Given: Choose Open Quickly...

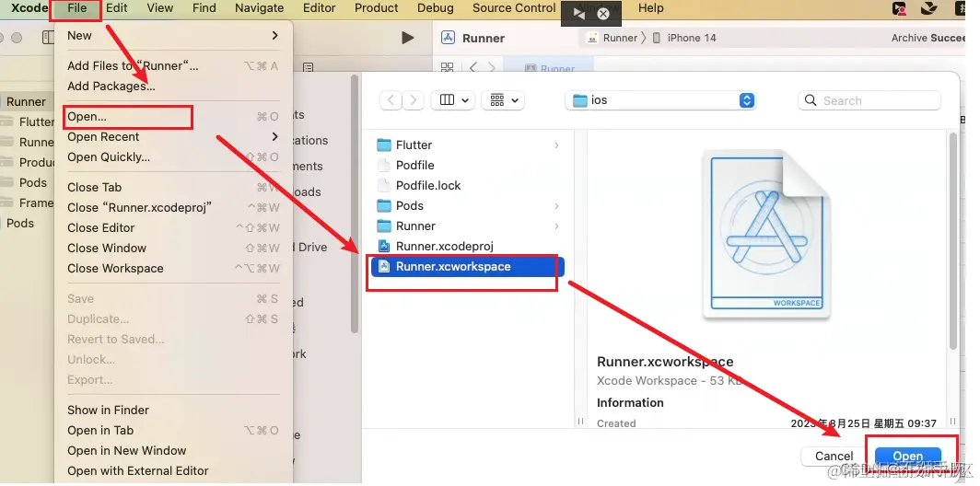Looking at the screenshot, I should 173,156.
